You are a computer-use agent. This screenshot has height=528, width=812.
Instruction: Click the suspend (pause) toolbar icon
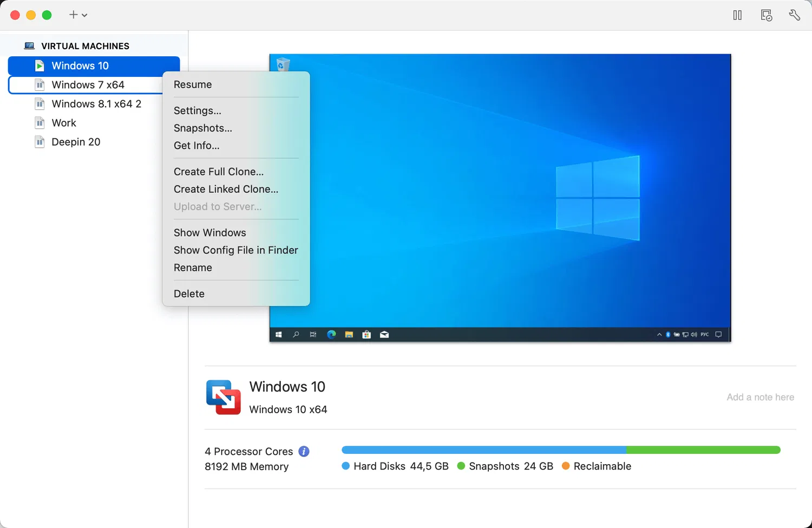click(x=737, y=15)
